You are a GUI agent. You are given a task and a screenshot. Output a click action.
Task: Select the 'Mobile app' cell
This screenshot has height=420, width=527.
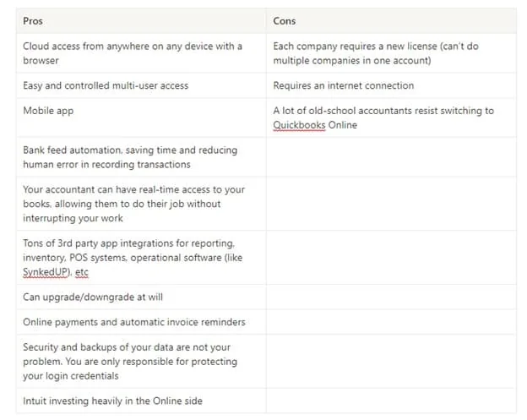[x=141, y=117]
